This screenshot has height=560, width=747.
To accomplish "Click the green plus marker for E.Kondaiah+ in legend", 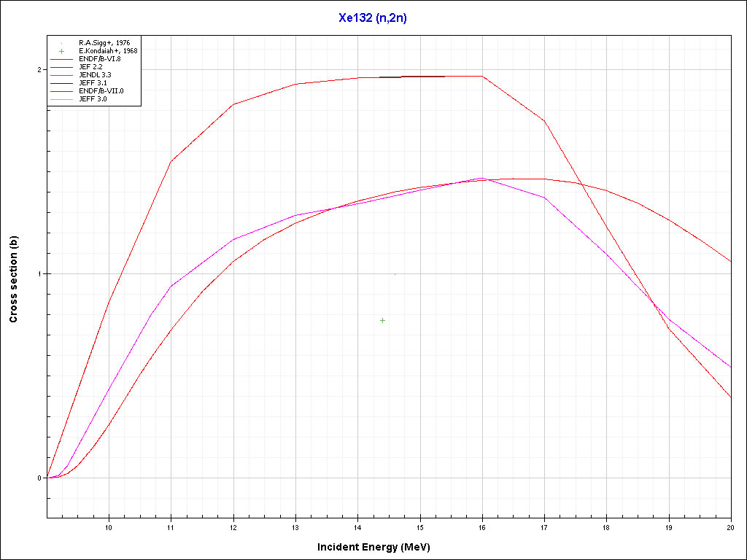I will pos(62,51).
